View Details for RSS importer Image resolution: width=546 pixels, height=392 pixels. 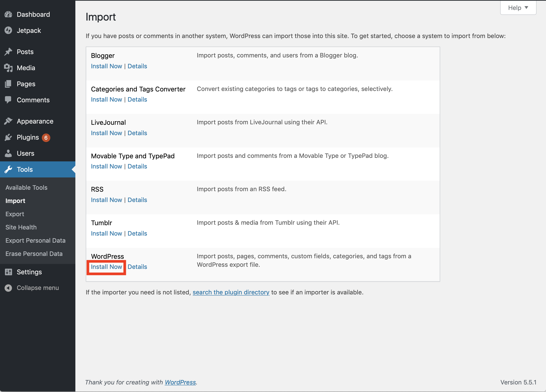point(137,200)
